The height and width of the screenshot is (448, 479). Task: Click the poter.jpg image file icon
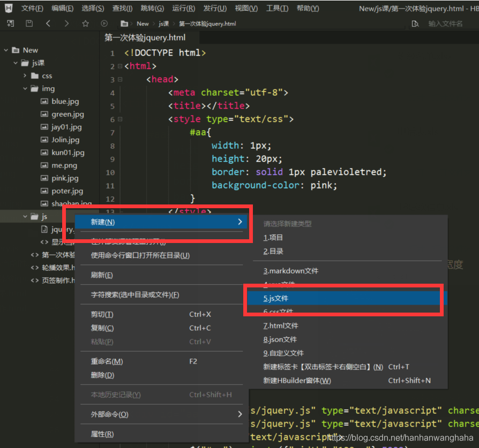tap(44, 191)
